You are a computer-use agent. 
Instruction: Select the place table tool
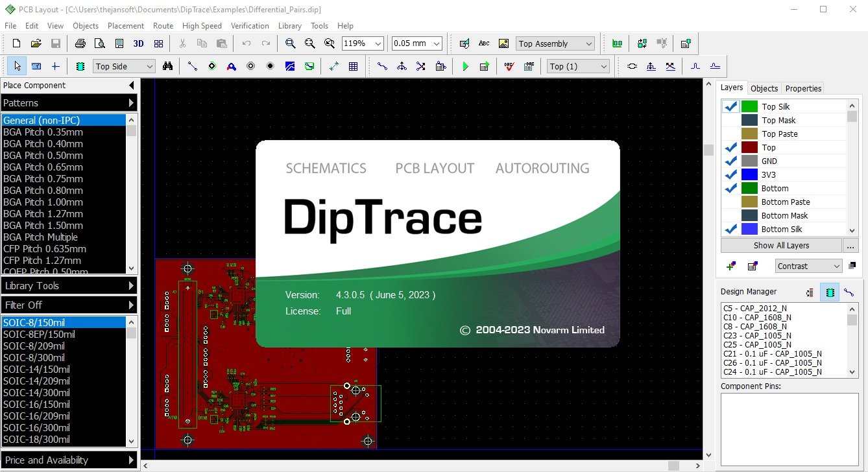point(354,66)
